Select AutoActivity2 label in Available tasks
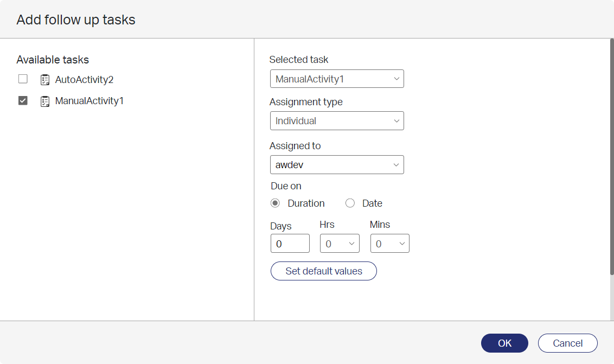 coord(84,80)
